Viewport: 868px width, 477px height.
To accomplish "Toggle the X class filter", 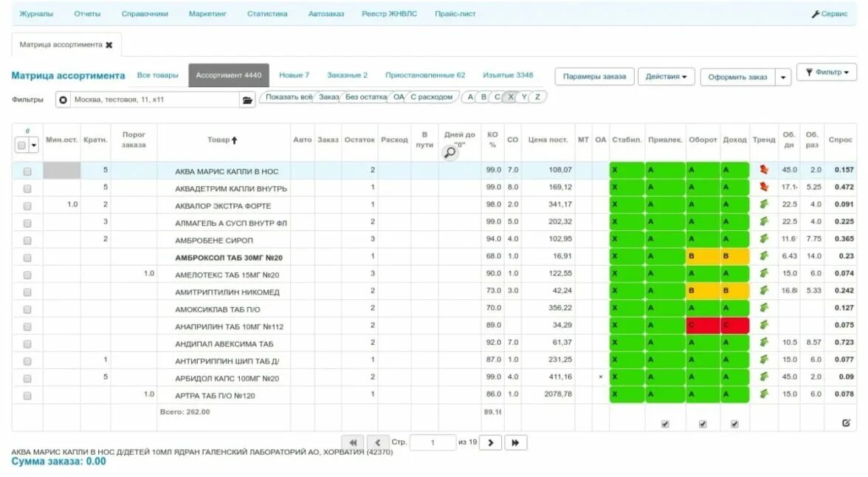I will [x=511, y=97].
